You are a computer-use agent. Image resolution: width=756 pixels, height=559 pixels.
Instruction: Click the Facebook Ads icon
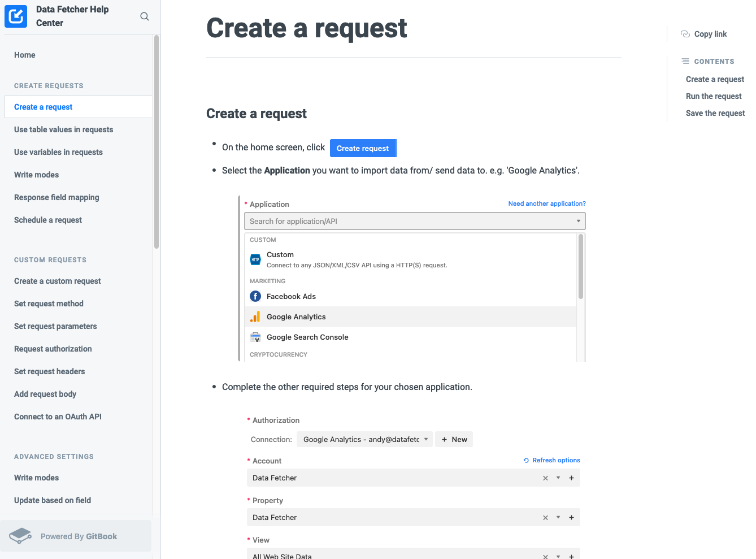pos(255,296)
